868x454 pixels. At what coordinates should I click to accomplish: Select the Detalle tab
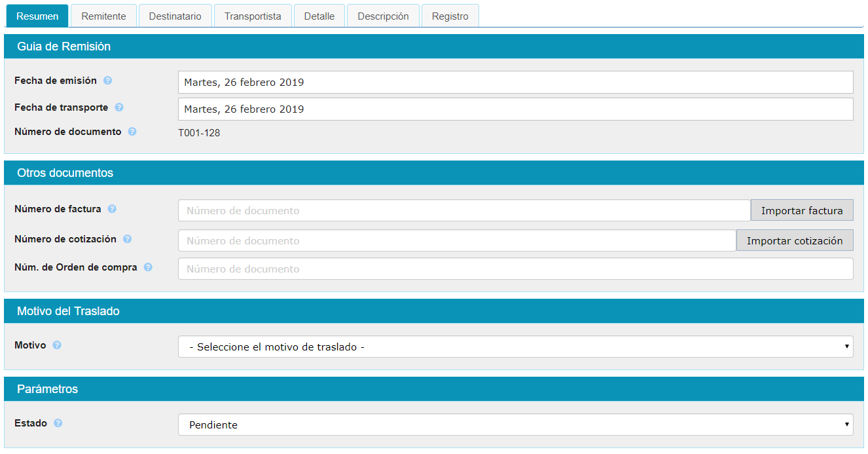319,16
